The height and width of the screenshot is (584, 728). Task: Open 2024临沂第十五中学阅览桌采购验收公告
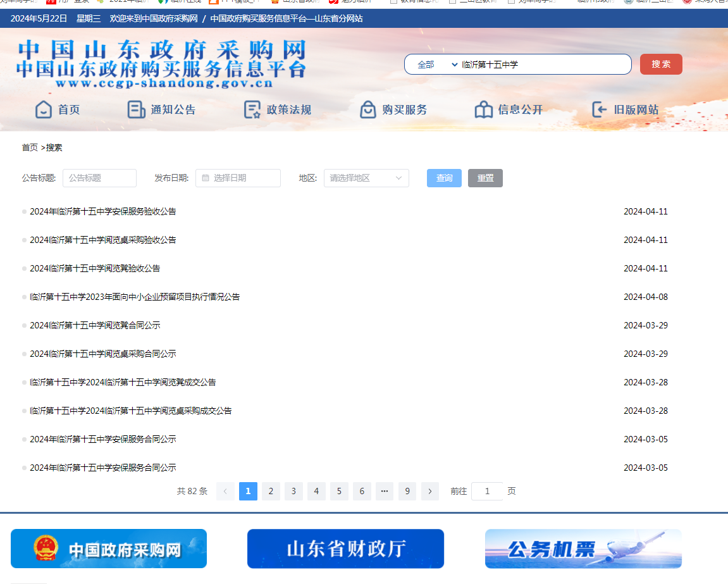[103, 240]
